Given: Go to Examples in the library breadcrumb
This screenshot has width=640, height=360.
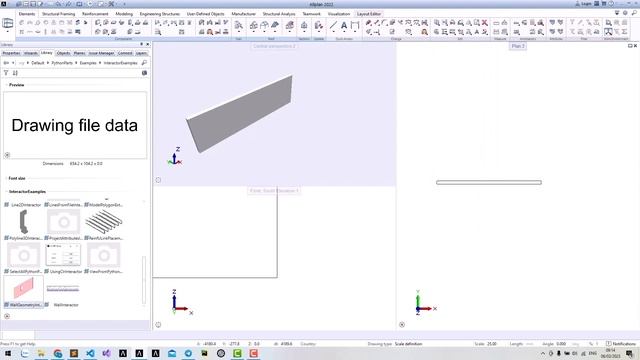Looking at the screenshot, I should pyautogui.click(x=88, y=63).
